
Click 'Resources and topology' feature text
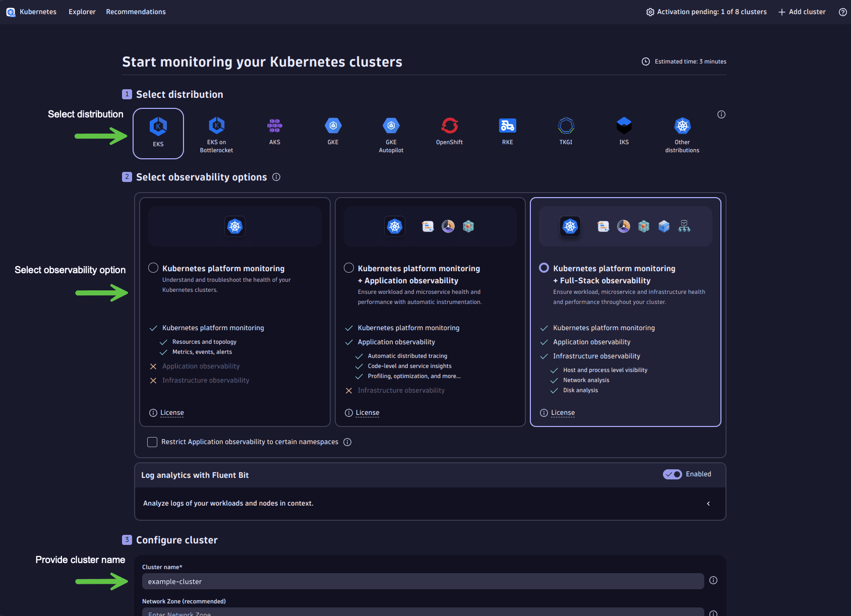204,342
